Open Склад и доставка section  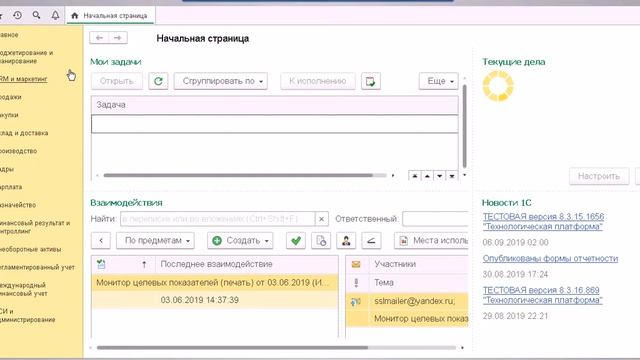click(x=24, y=133)
